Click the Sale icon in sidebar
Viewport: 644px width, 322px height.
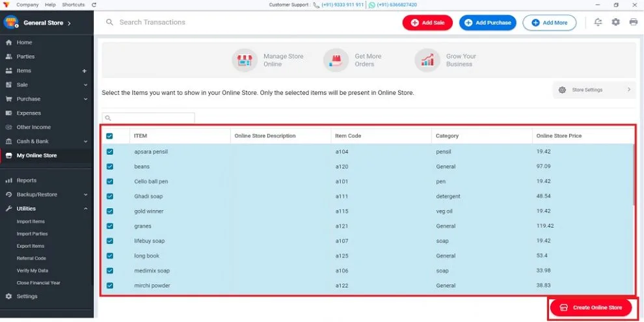pyautogui.click(x=8, y=85)
